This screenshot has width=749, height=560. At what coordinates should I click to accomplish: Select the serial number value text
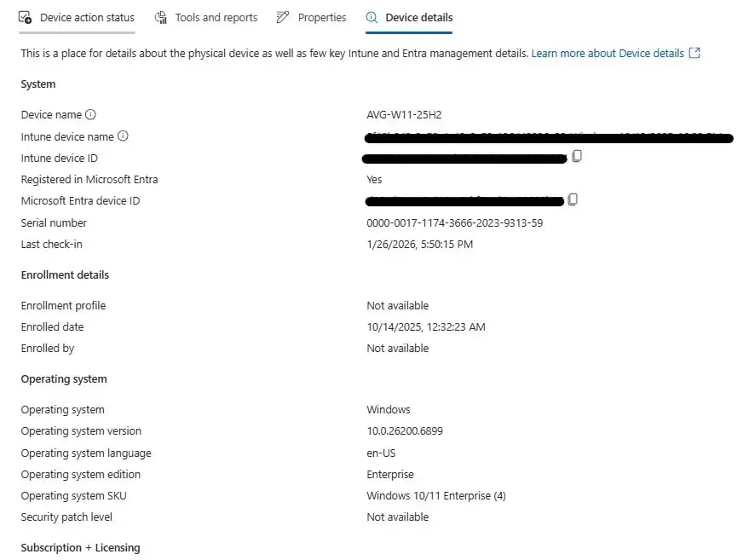455,222
